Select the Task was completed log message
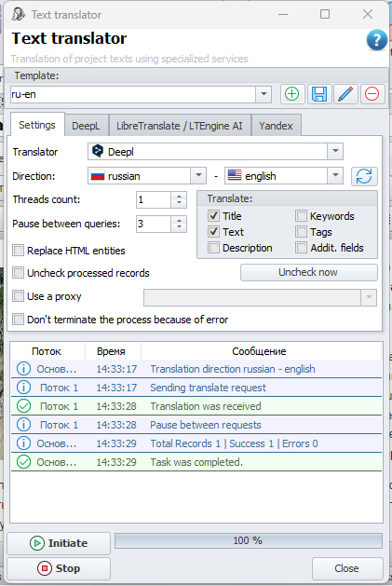 (196, 462)
